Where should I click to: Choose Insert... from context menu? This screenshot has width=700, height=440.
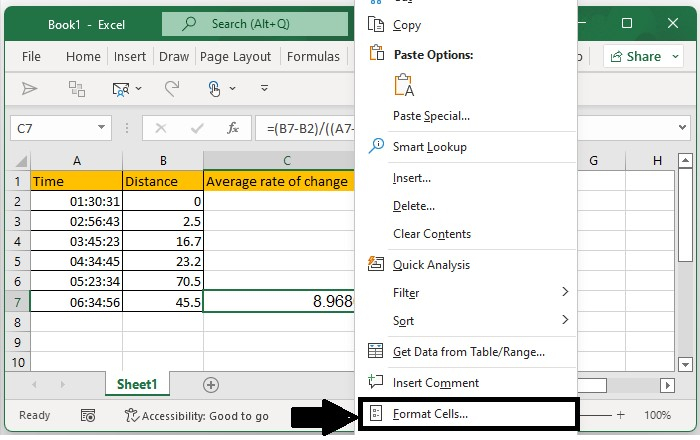point(466,178)
